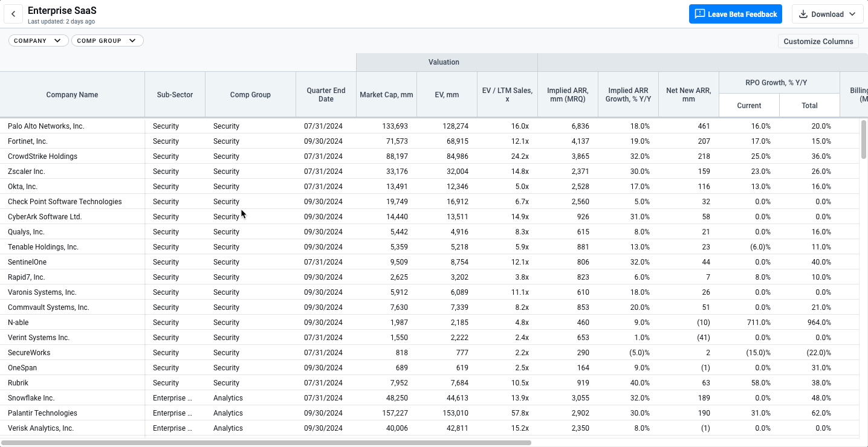
Task: Click the Comp Group column header
Action: (250, 95)
